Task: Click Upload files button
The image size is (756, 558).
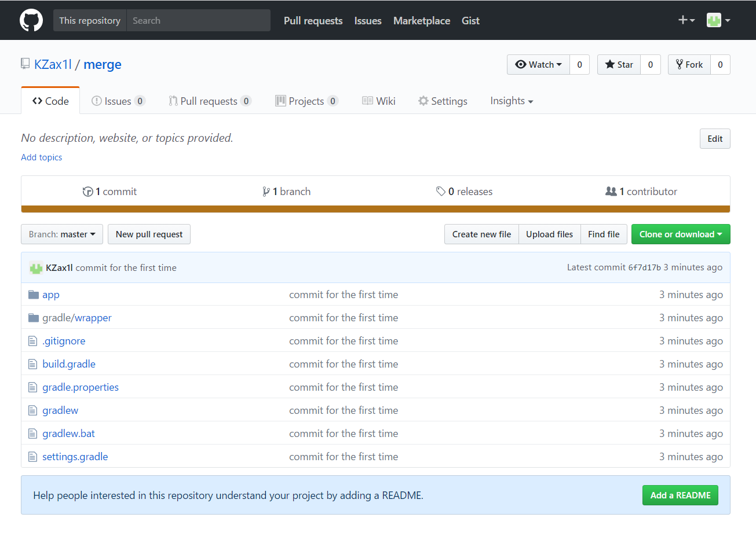Action: tap(549, 234)
